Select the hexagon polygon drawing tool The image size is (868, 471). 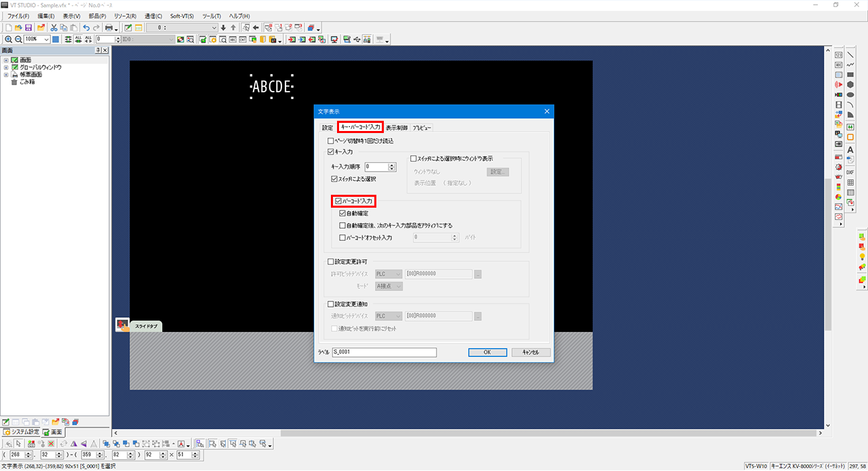pyautogui.click(x=850, y=85)
